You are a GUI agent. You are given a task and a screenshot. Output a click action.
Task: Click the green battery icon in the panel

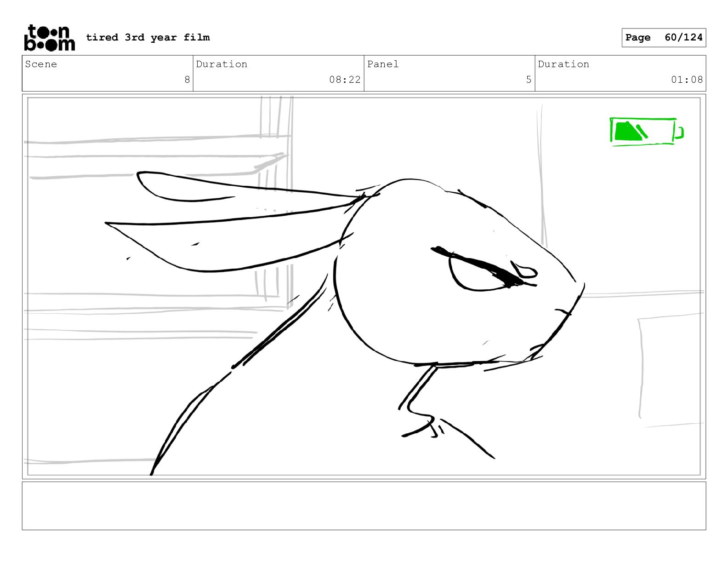pos(647,132)
